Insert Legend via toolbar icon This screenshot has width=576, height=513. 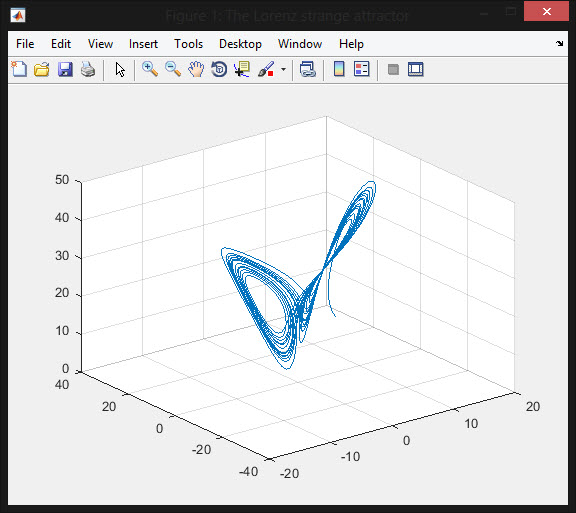click(361, 69)
